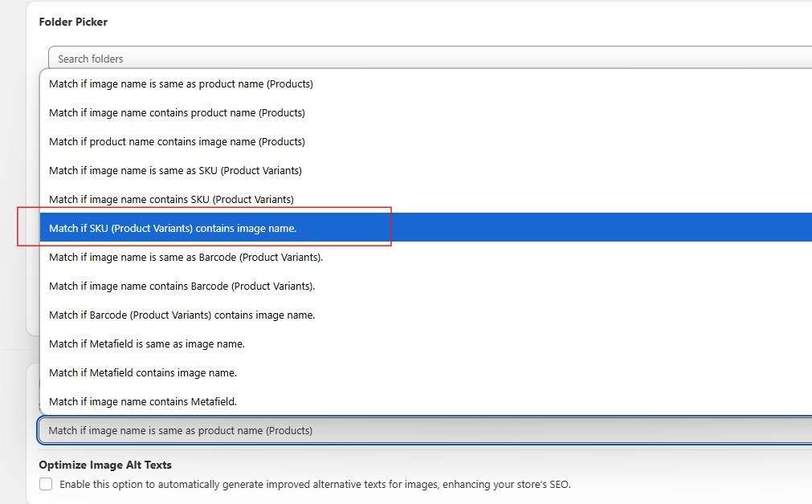Select 'Match if image name contains Barcode' option
The image size is (812, 504).
pyautogui.click(x=182, y=286)
